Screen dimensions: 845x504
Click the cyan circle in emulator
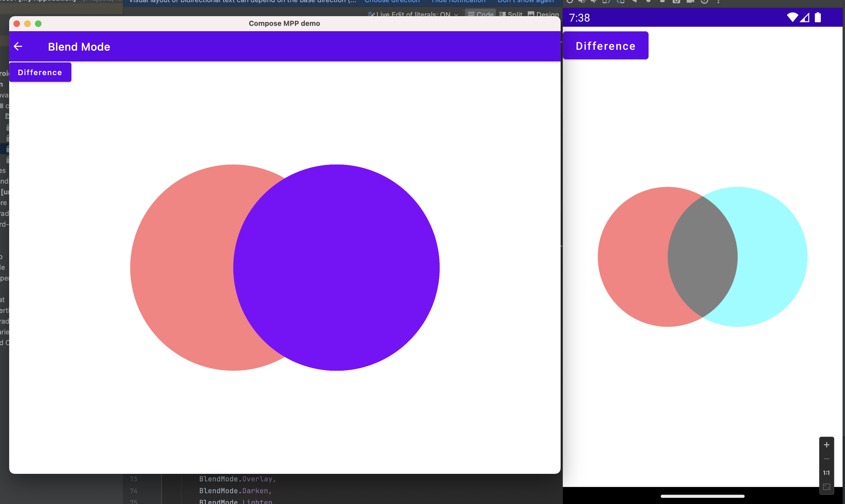774,257
